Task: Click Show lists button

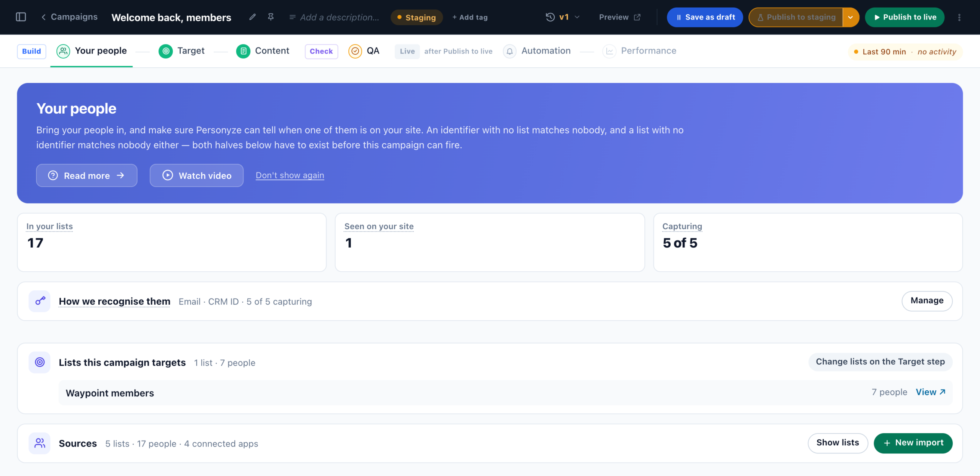Action: tap(838, 443)
